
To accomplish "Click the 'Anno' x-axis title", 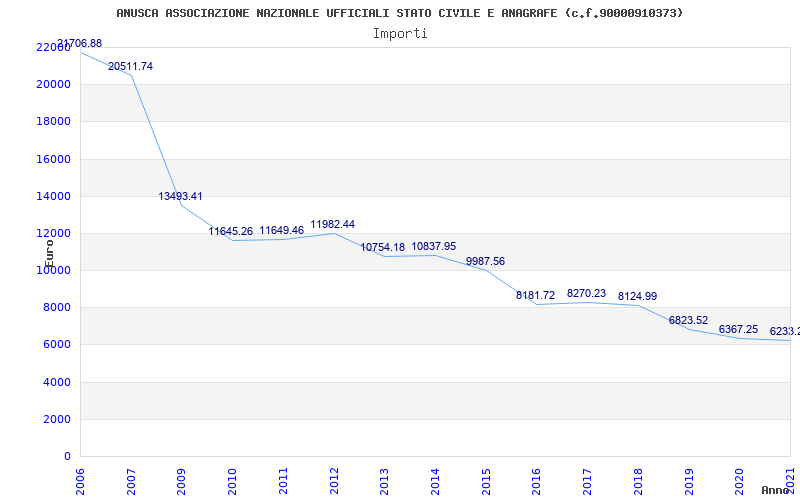I will click(777, 490).
